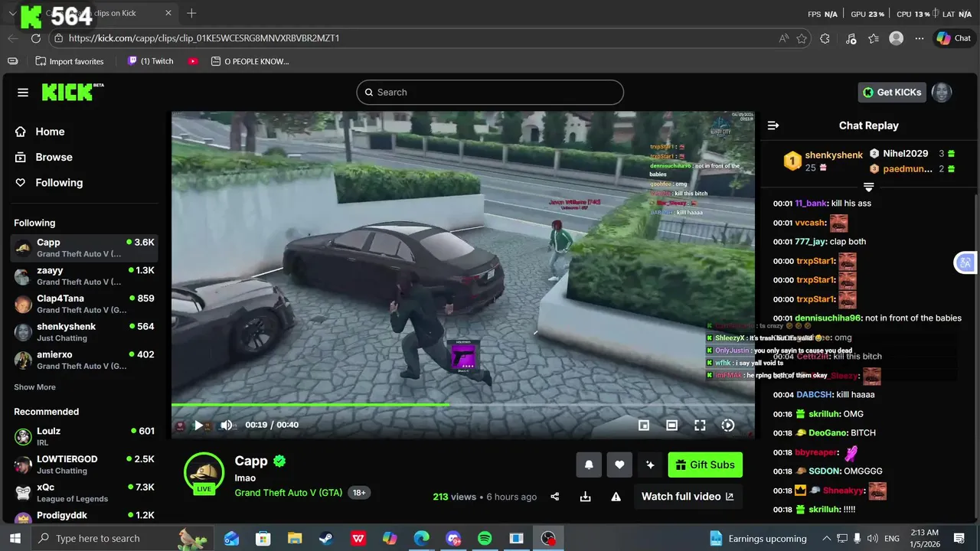Open the Import favorites bookmark
This screenshot has height=551, width=980.
[70, 61]
